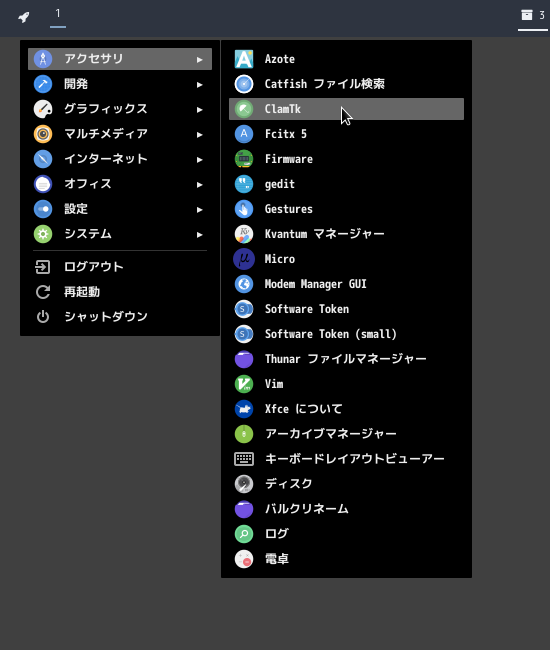Launch Kvantum マネージャー icon
This screenshot has height=650, width=550.
pyautogui.click(x=244, y=234)
